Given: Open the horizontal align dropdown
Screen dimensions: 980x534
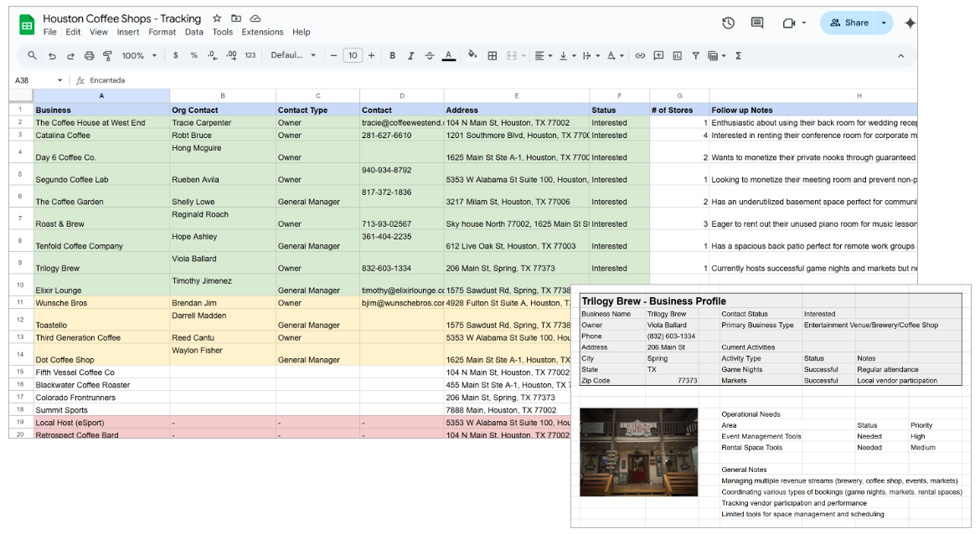Looking at the screenshot, I should point(544,55).
